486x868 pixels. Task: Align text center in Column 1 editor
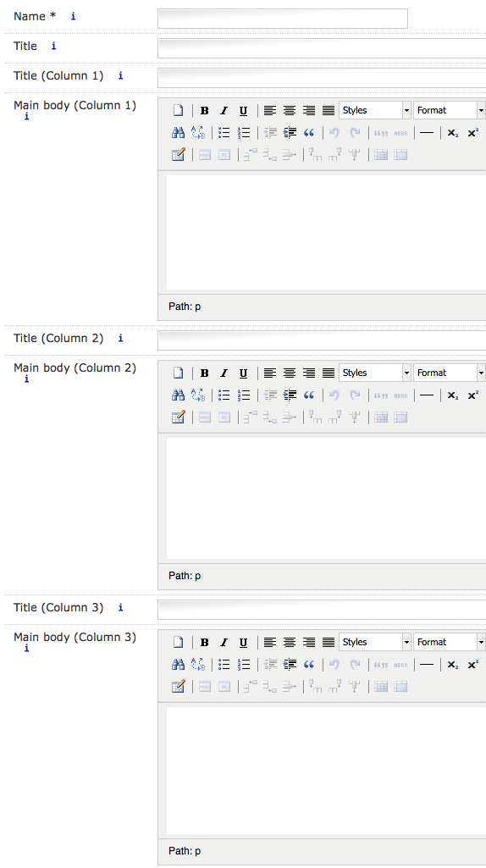pyautogui.click(x=289, y=111)
